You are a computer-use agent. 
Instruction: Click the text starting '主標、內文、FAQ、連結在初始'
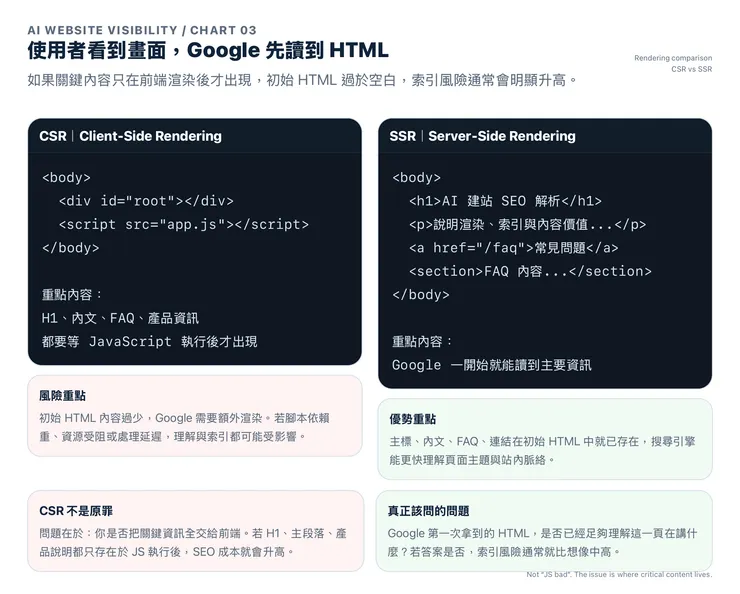coord(542,451)
